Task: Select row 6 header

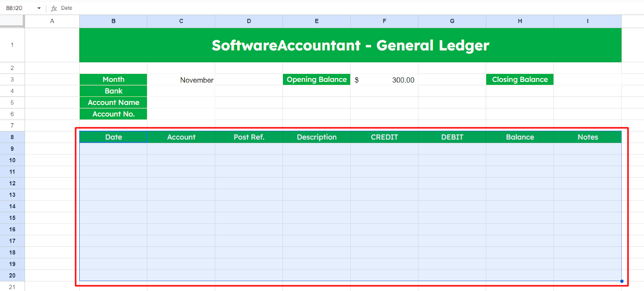Action: coord(12,114)
